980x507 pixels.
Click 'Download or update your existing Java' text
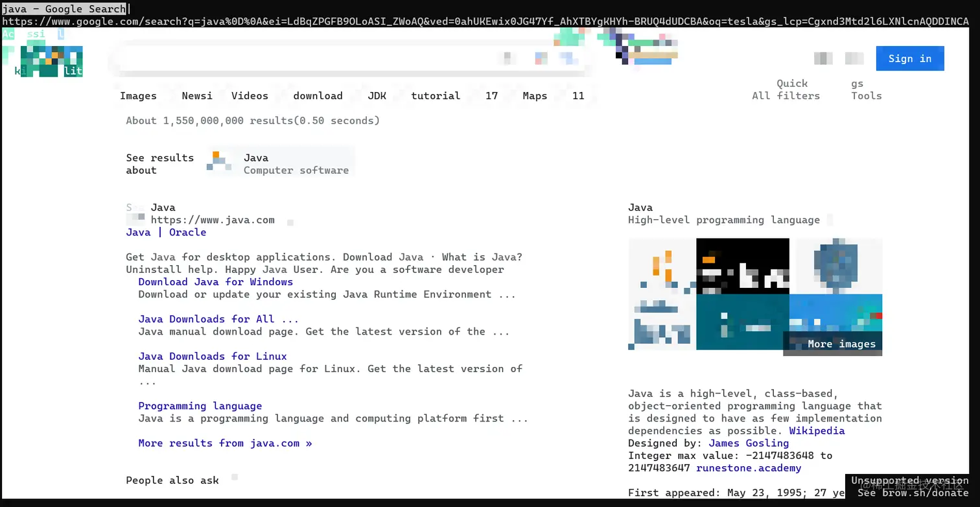pyautogui.click(x=327, y=294)
